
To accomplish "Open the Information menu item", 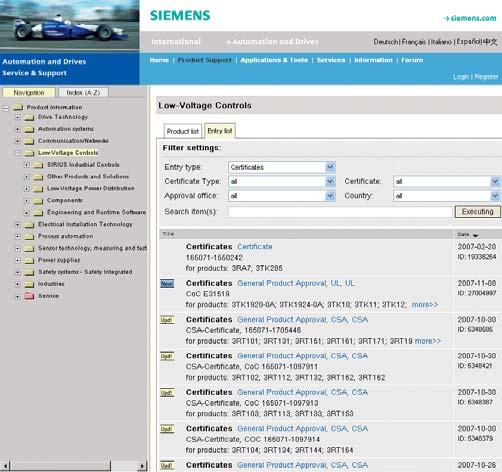I will click(373, 60).
